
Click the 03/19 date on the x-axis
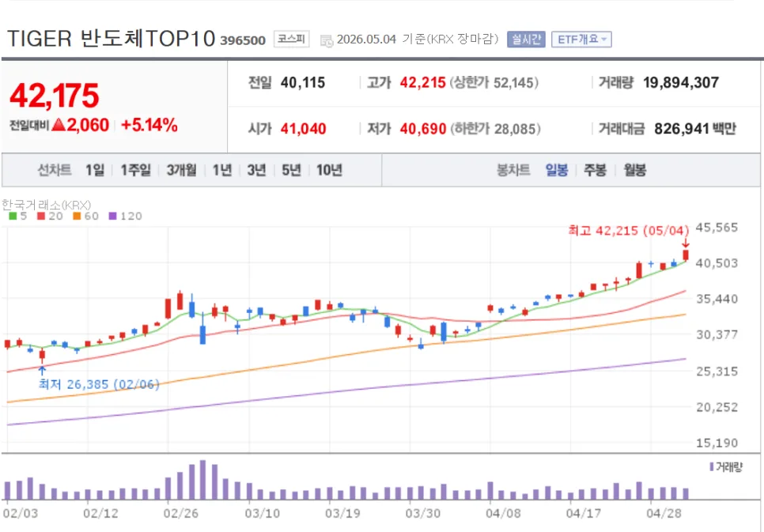pos(342,514)
